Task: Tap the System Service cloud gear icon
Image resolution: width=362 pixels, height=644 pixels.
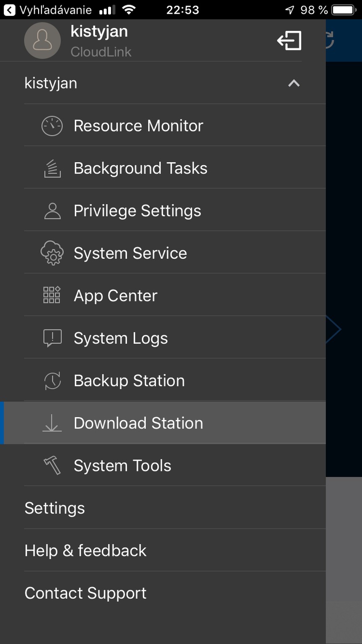Action: click(52, 253)
